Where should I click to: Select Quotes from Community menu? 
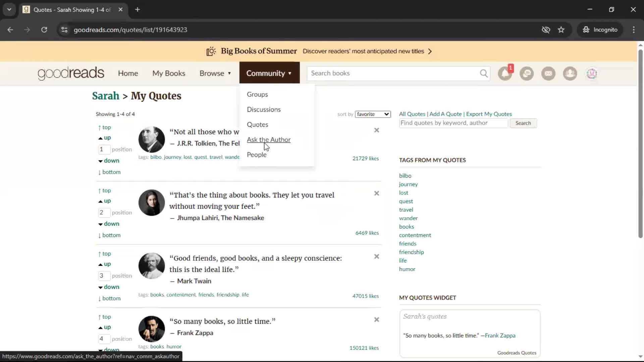pyautogui.click(x=257, y=125)
